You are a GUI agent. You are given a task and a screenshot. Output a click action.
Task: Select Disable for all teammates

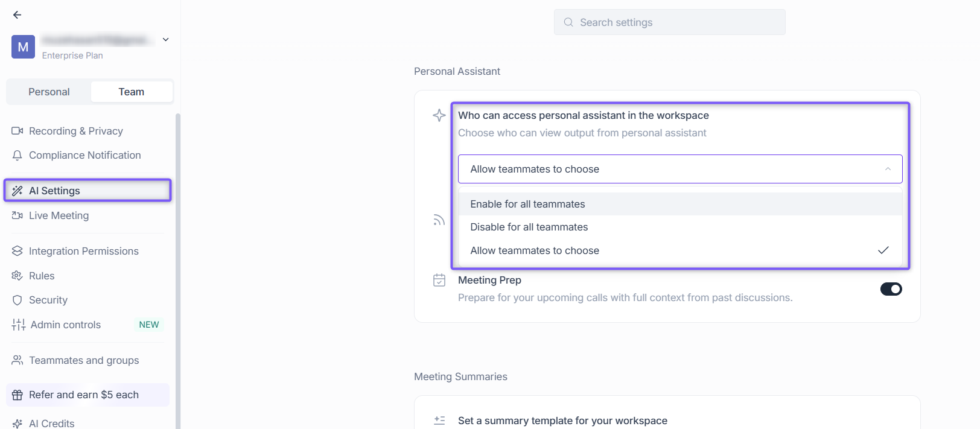(x=680, y=227)
